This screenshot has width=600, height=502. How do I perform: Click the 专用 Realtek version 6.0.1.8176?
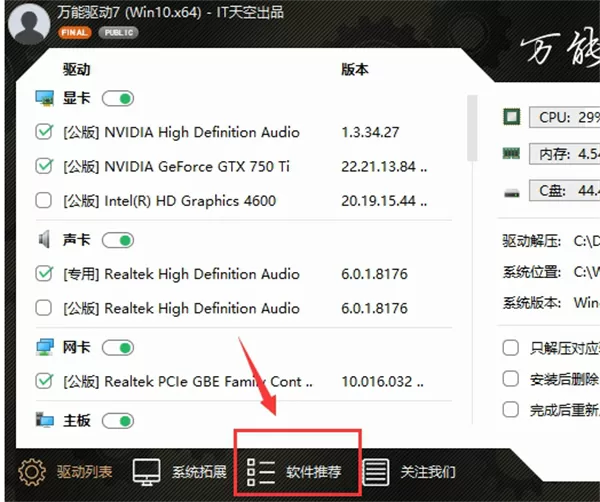click(x=374, y=274)
